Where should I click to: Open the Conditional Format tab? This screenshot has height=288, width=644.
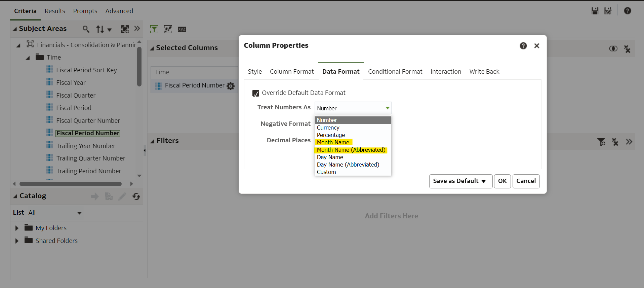click(395, 72)
